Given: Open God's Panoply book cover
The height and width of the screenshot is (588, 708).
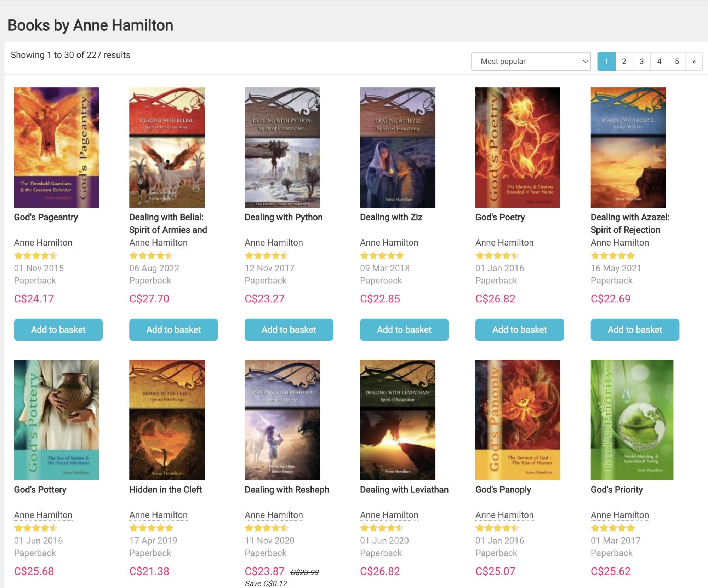Looking at the screenshot, I should pos(518,420).
